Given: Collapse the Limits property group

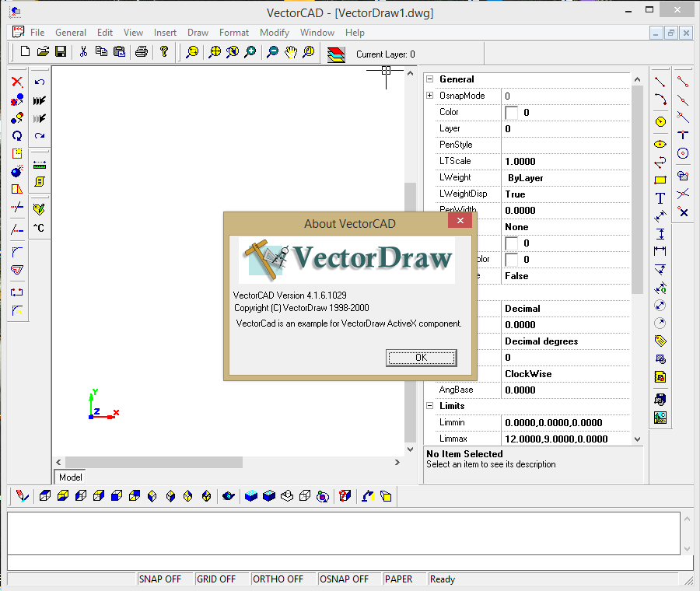Looking at the screenshot, I should coord(430,406).
